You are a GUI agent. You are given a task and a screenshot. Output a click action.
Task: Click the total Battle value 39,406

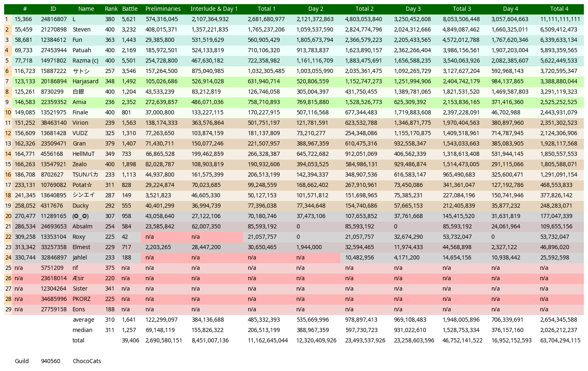(131, 340)
